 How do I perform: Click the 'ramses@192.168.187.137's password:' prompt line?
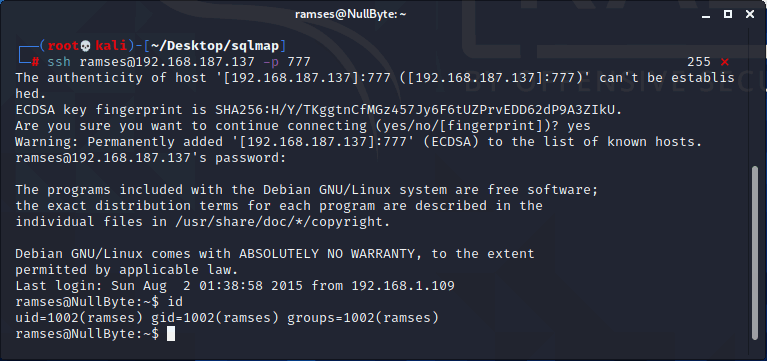point(150,158)
